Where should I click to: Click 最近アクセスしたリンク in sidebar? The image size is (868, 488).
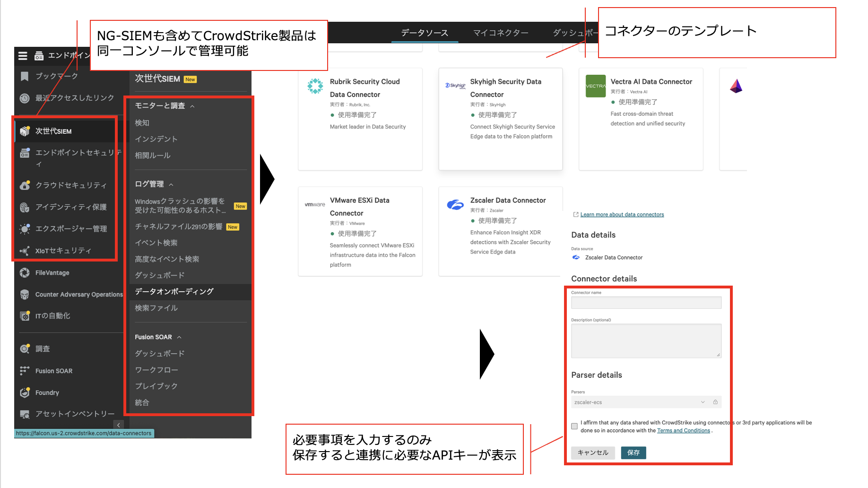point(75,98)
